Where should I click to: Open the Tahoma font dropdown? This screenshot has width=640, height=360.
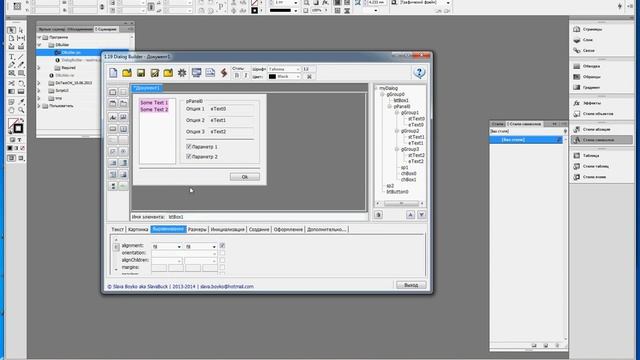284,69
